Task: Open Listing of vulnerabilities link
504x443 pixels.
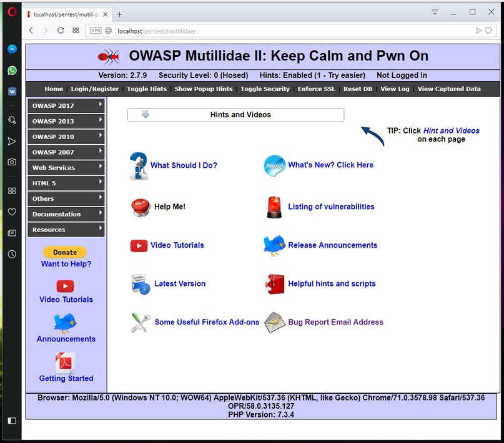Action: [332, 207]
